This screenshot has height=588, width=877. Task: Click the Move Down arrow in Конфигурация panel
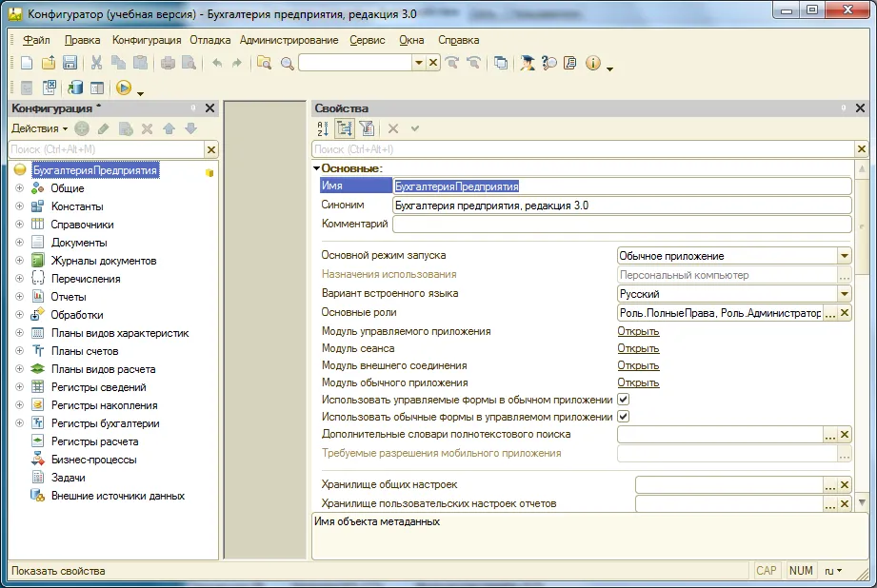pos(190,128)
